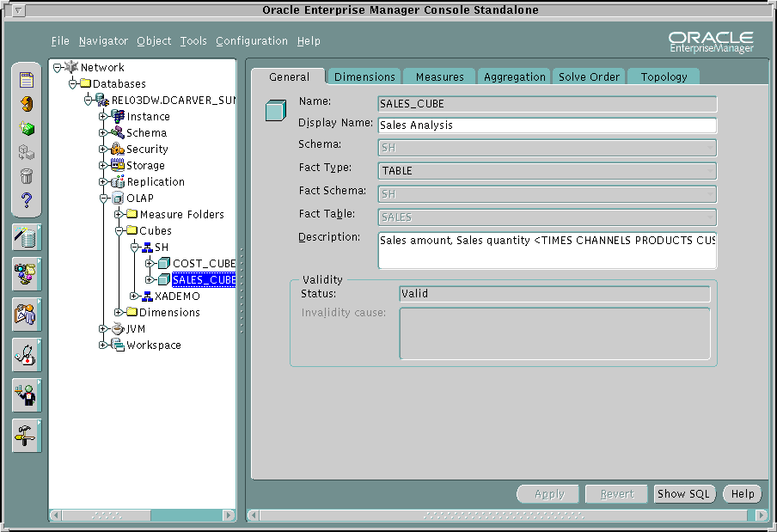Click the window menu button in title bar
The height and width of the screenshot is (532, 777).
(x=18, y=10)
